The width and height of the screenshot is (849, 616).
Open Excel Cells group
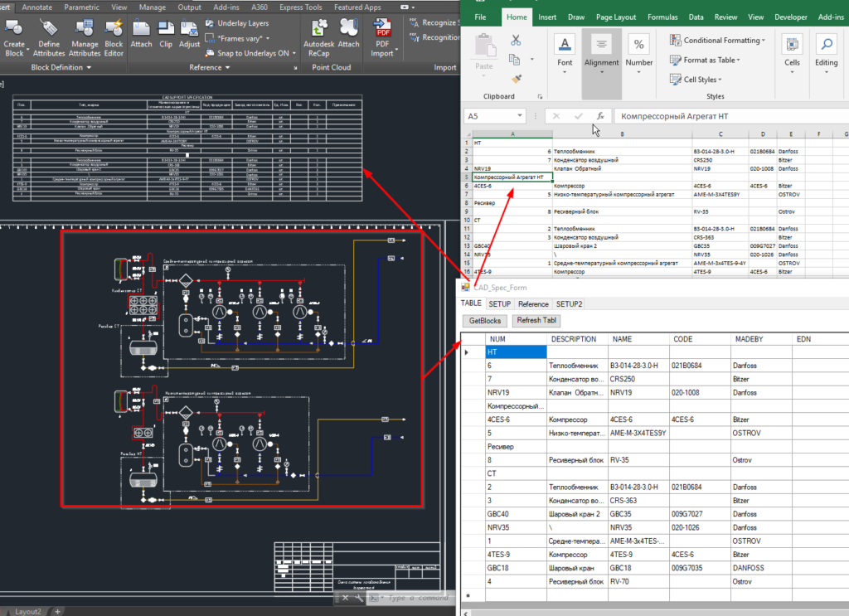(792, 54)
